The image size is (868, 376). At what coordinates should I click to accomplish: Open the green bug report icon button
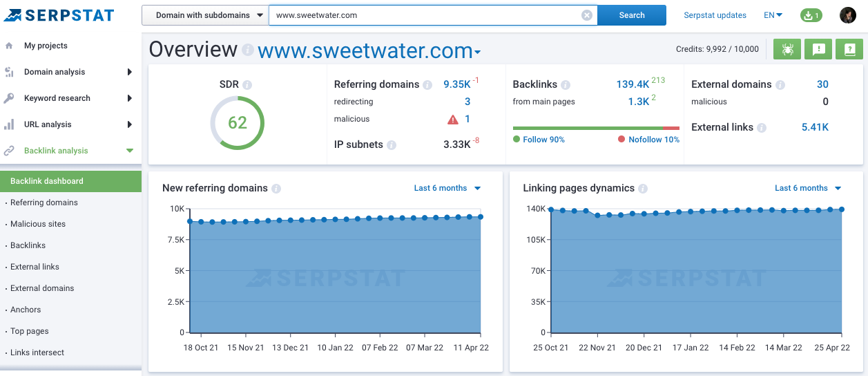tap(787, 49)
